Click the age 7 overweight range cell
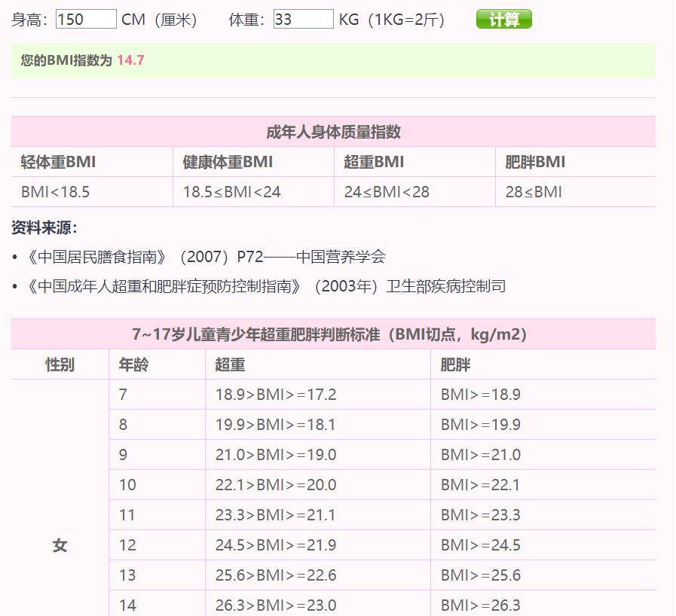Screen dimensions: 676x616 click(x=318, y=395)
